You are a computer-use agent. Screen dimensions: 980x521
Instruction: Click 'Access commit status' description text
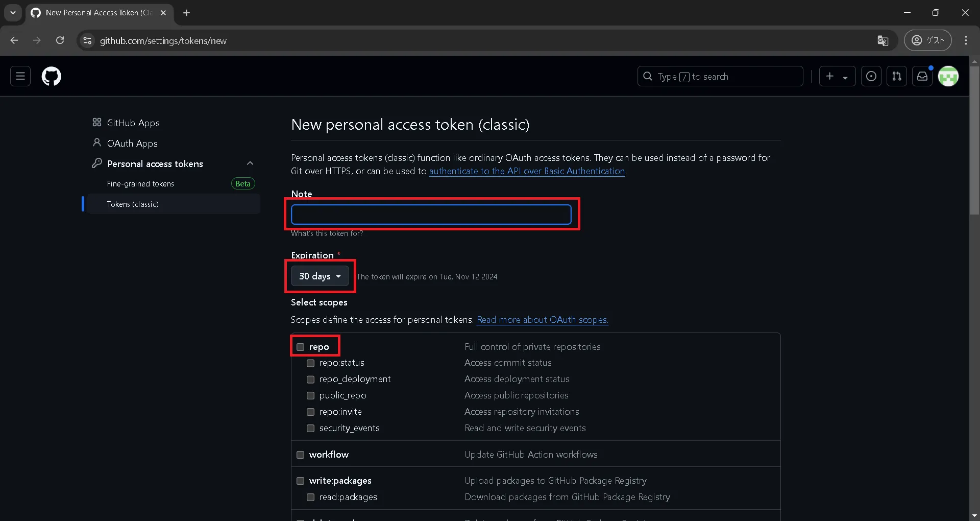pyautogui.click(x=508, y=363)
